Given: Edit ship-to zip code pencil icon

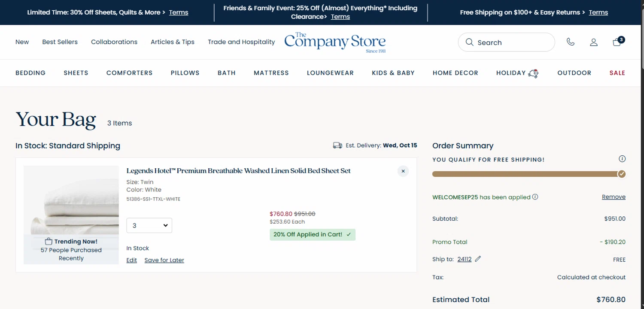Looking at the screenshot, I should coord(478,259).
